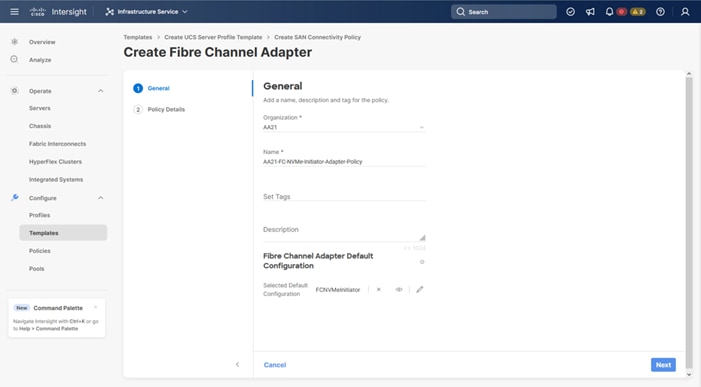Open the Infrastructure Service switcher dropdown
Screen dimensions: 701x387
[147, 12]
